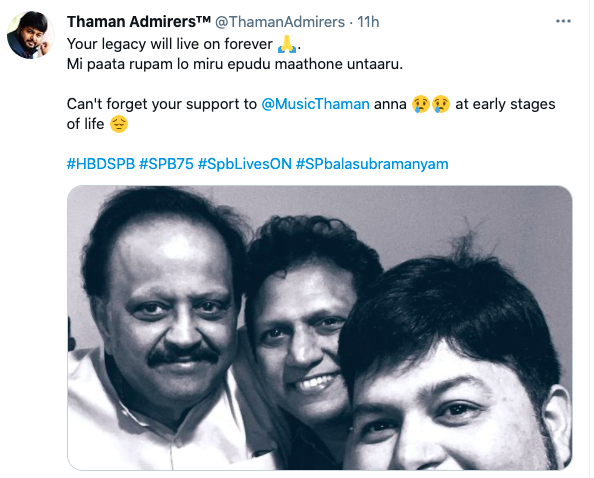Click the 'of life' tweet text
The width and height of the screenshot is (594, 478).
click(x=86, y=124)
